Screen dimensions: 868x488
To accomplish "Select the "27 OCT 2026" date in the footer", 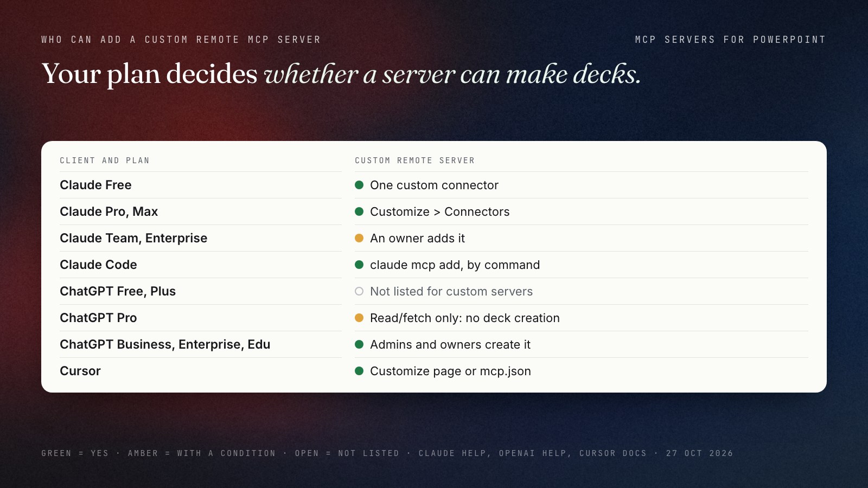I will tap(700, 453).
